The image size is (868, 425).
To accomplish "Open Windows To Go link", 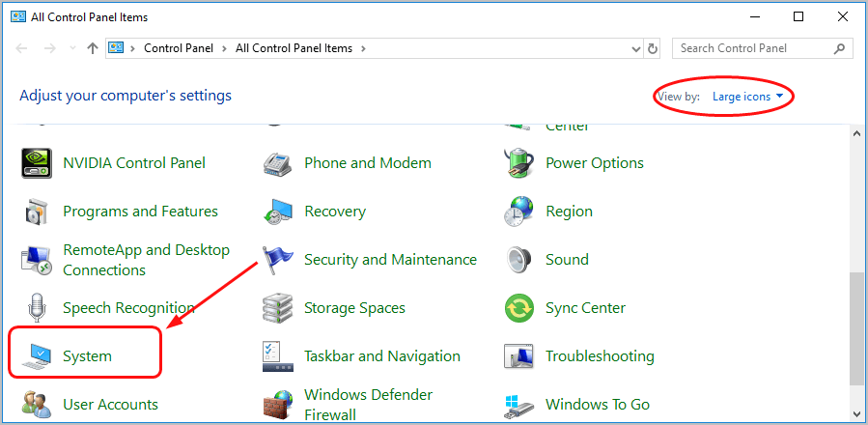I will [x=598, y=405].
